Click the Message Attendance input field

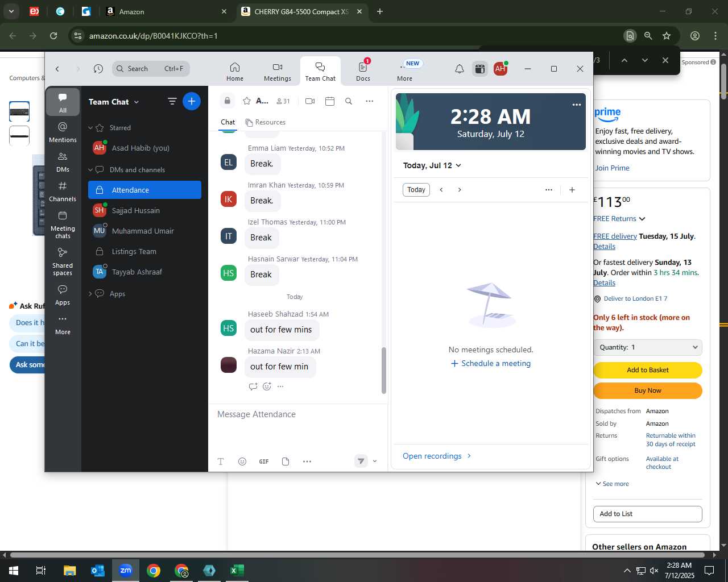(298, 414)
